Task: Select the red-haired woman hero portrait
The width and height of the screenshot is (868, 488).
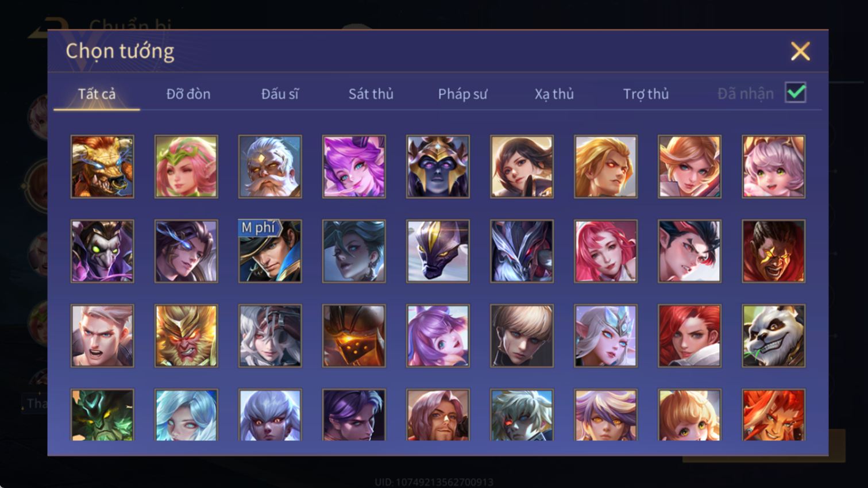Action: (689, 336)
